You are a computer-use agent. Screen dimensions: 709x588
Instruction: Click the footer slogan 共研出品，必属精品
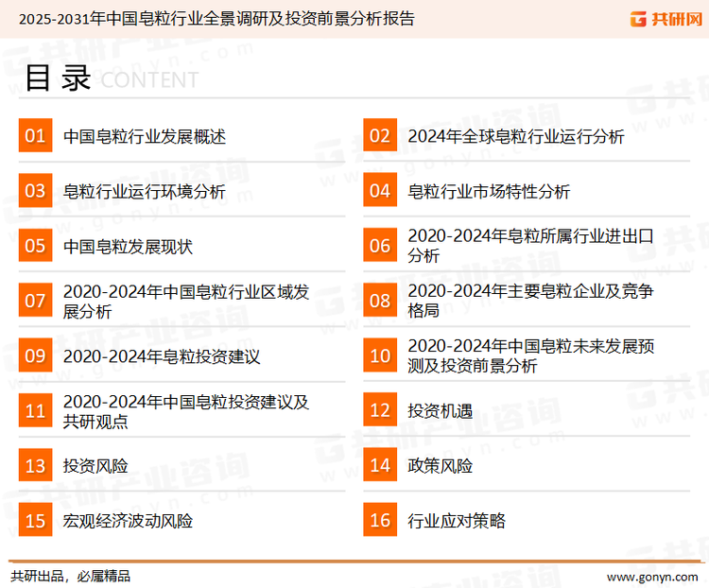[x=70, y=577]
